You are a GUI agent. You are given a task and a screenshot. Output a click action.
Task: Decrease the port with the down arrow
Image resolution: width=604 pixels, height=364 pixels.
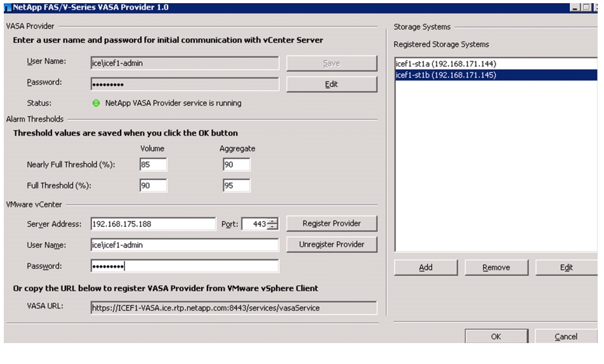(x=272, y=226)
